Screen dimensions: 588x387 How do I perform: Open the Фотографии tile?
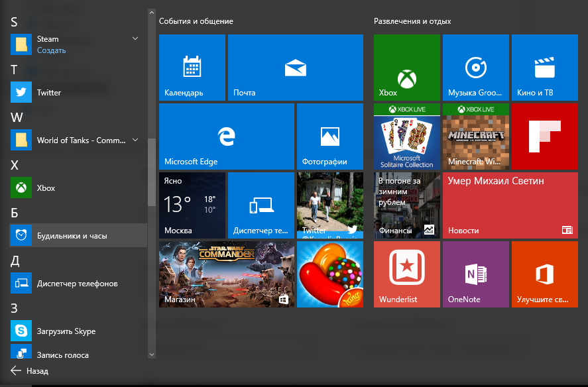pos(330,137)
